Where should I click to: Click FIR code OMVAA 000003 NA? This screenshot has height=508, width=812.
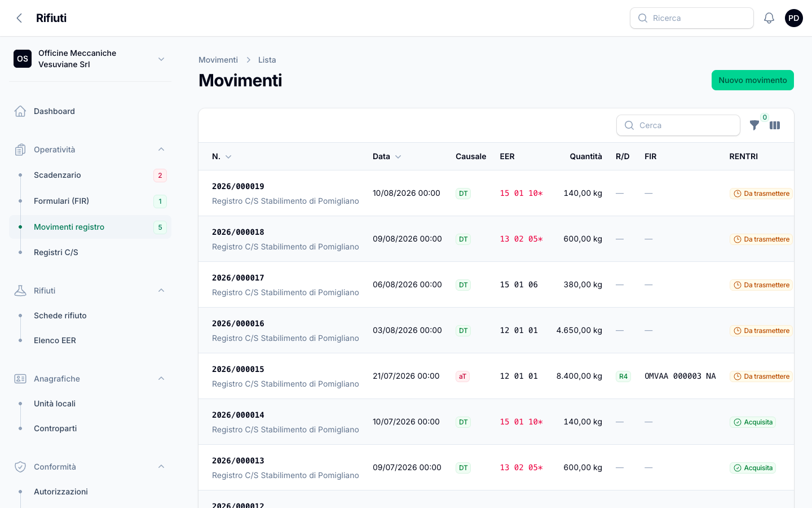[x=680, y=376]
